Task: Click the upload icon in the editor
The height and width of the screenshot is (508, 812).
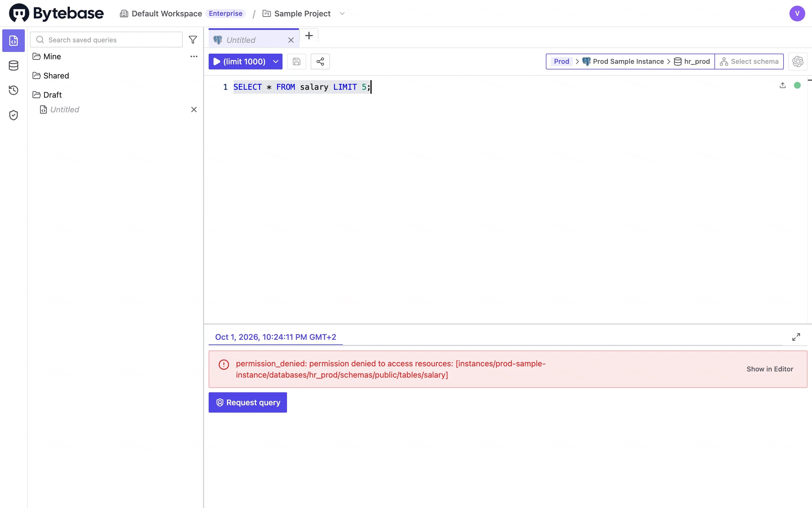Action: [782, 85]
